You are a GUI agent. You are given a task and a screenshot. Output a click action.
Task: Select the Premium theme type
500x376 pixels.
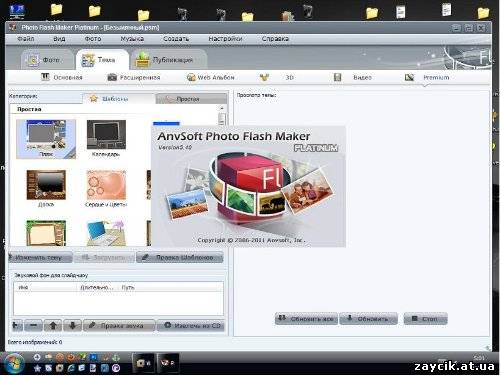coord(427,77)
